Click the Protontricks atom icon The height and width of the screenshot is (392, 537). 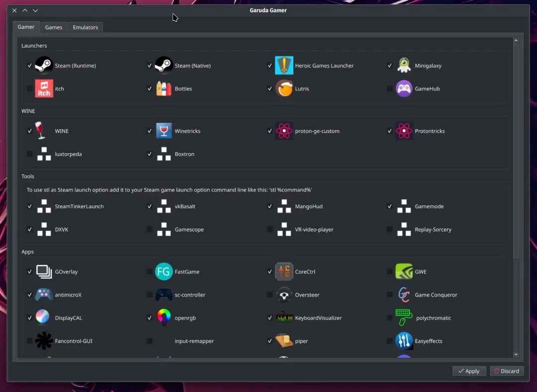[404, 131]
